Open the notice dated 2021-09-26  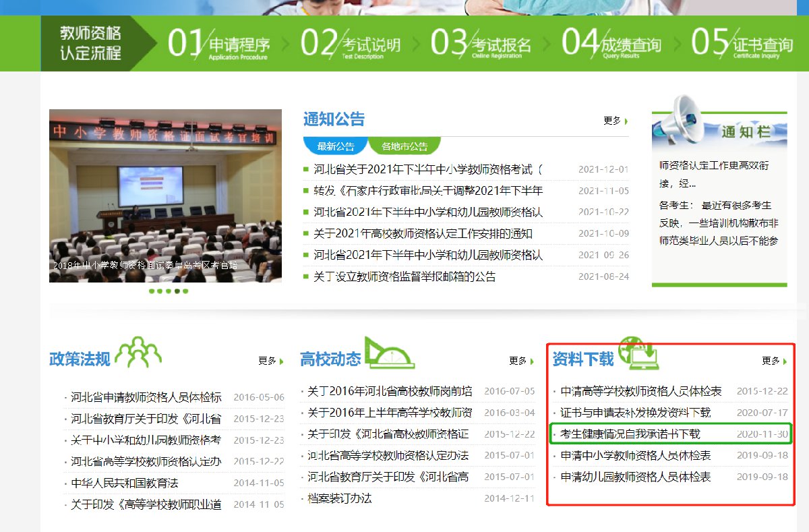[x=428, y=255]
